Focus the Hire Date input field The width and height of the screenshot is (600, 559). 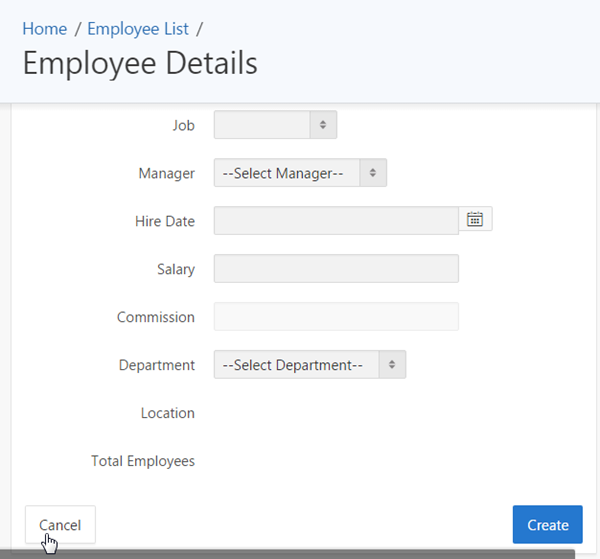336,220
